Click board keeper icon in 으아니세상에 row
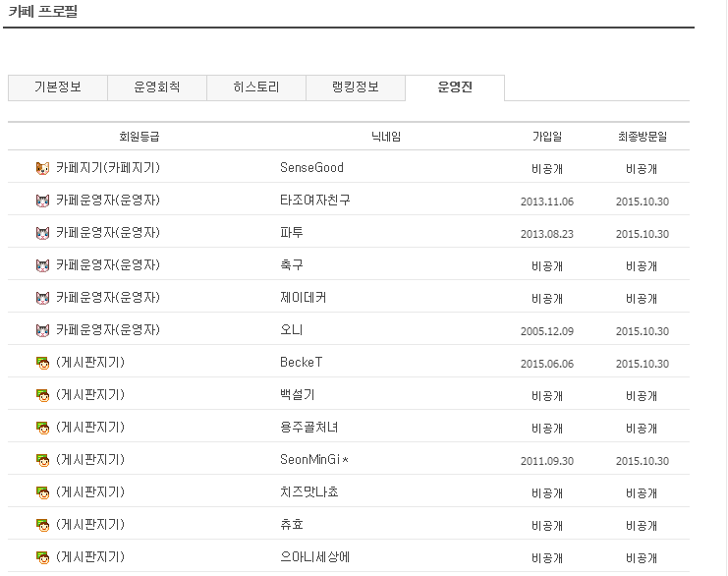Screen dimensions: 728x576 42,557
